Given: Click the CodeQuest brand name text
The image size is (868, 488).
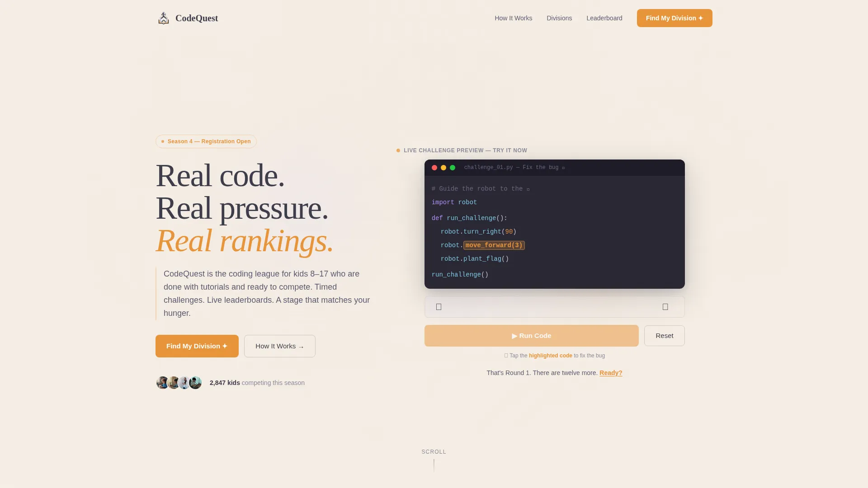Looking at the screenshot, I should click(197, 18).
